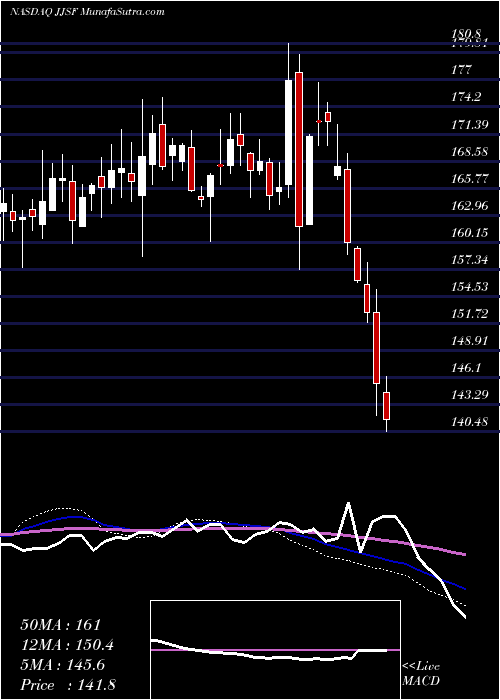The image size is (500, 700).
Task: Click the 165.77 price axis label
Action: 470,179
